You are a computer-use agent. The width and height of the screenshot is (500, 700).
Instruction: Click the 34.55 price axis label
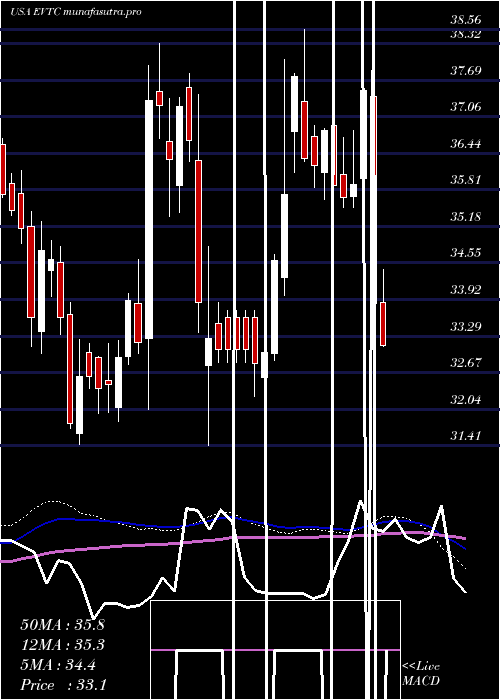click(466, 253)
